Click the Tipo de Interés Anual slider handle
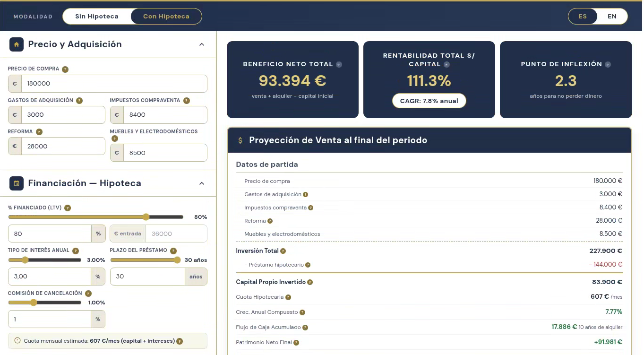 pyautogui.click(x=25, y=260)
